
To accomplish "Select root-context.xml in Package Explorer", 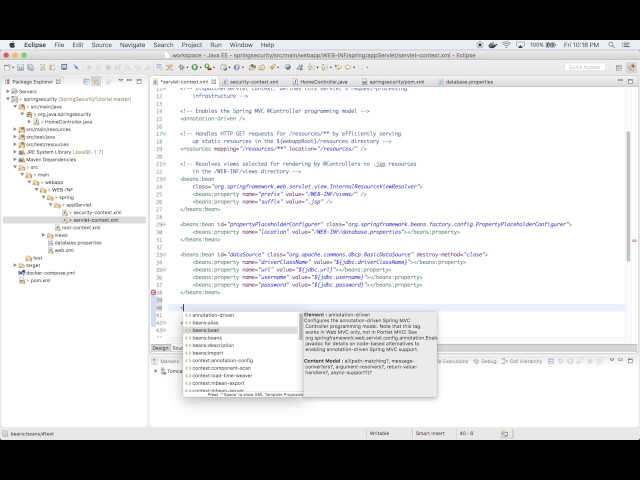I will (81, 227).
